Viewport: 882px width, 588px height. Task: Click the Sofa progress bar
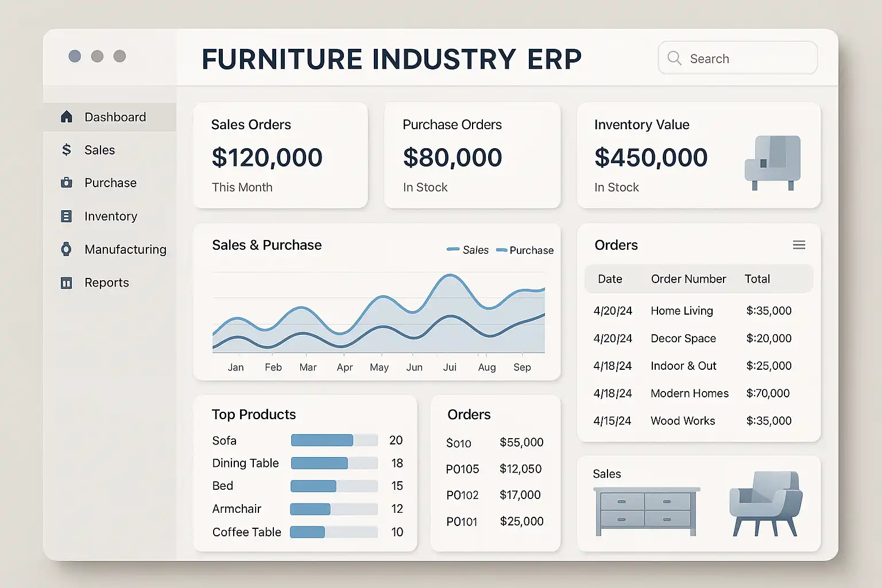(x=334, y=440)
